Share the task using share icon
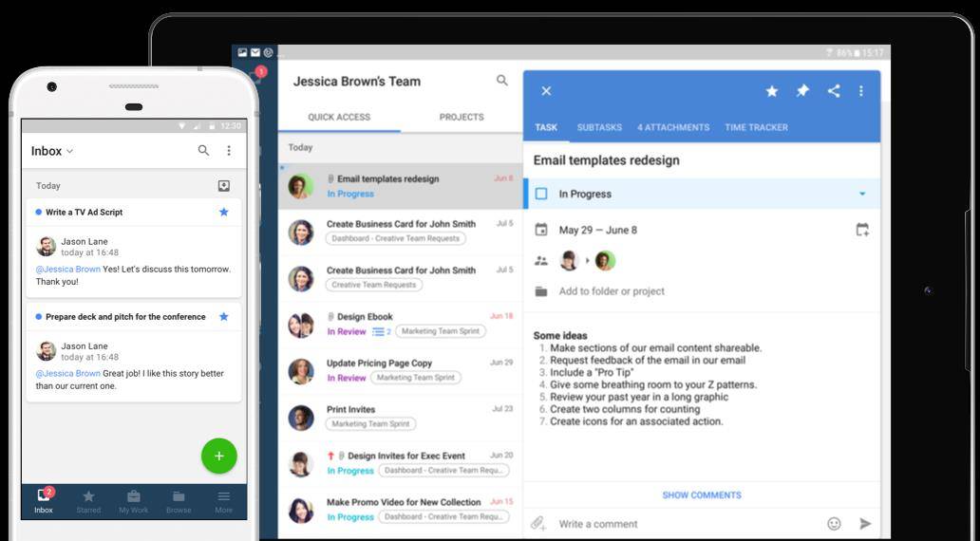 (834, 91)
